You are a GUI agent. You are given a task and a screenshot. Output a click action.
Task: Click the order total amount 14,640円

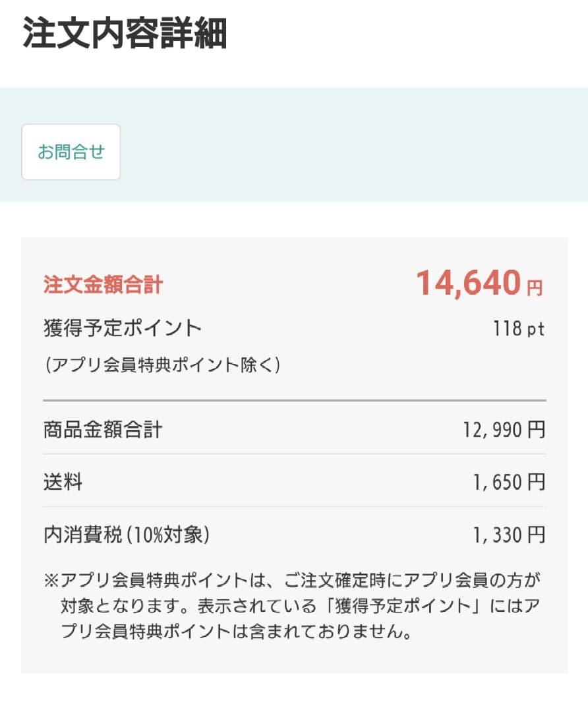468,282
